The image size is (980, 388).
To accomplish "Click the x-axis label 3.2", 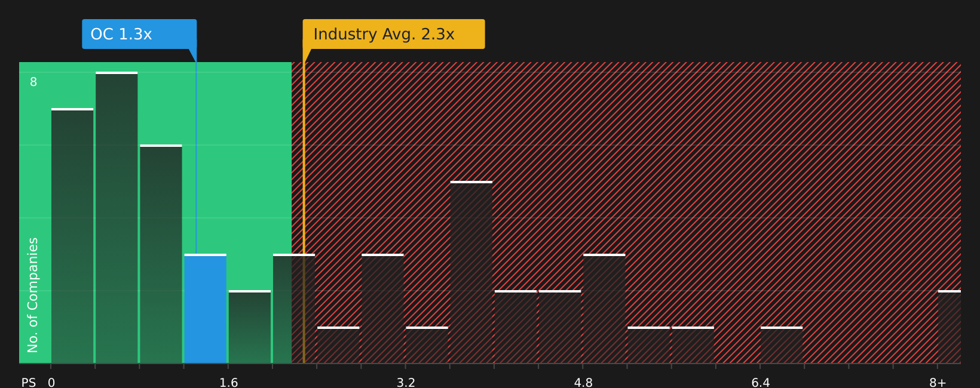I will [x=406, y=383].
